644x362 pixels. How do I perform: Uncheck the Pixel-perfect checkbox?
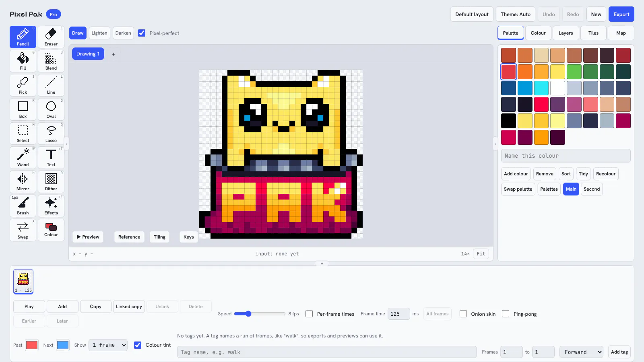(142, 33)
